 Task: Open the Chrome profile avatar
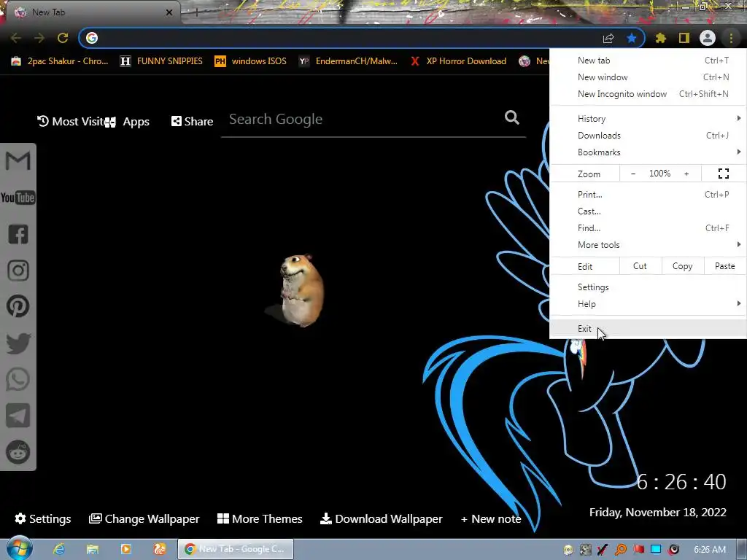point(708,38)
